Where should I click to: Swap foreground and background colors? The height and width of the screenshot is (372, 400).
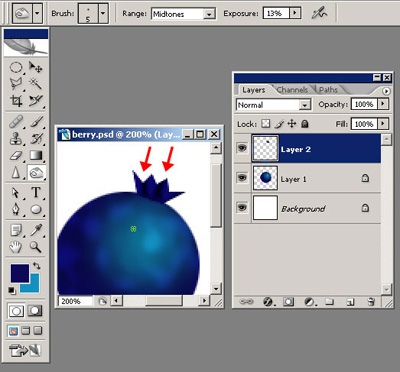tap(36, 266)
